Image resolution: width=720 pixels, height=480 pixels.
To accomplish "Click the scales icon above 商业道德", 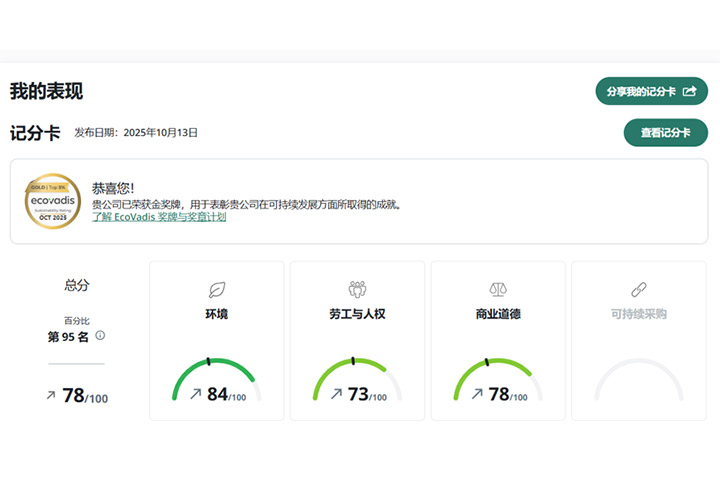I will [498, 290].
